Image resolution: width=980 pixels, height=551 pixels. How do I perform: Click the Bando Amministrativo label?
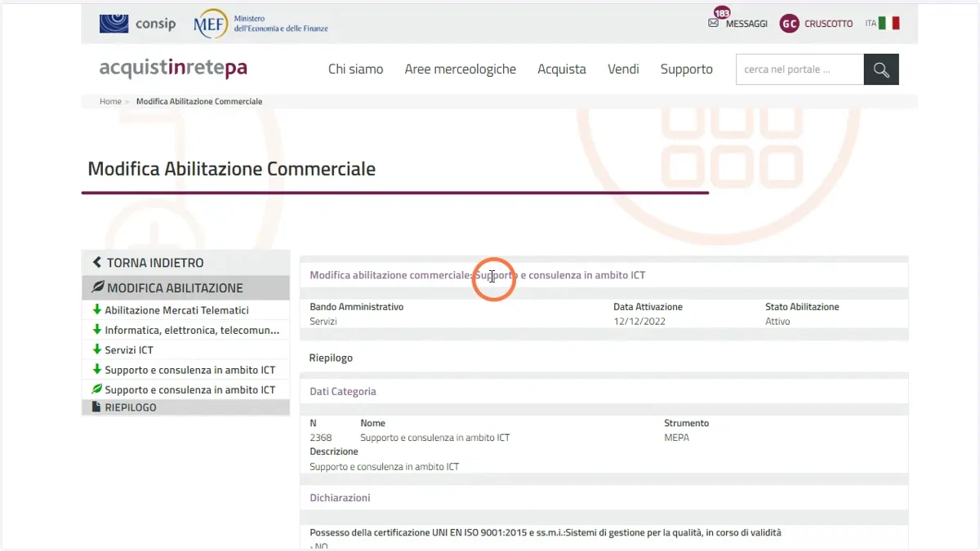tap(356, 307)
